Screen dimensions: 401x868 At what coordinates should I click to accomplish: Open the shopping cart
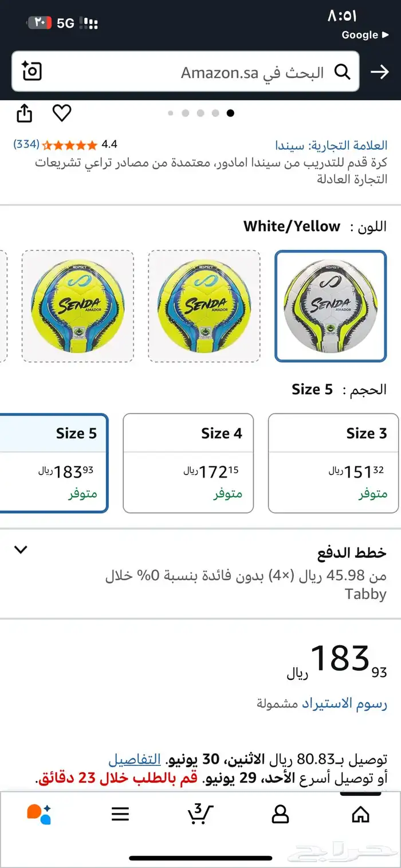pyautogui.click(x=200, y=814)
